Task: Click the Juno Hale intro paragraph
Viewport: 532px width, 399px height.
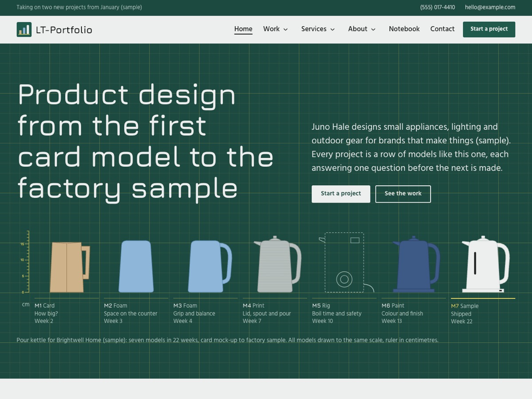Action: click(411, 147)
